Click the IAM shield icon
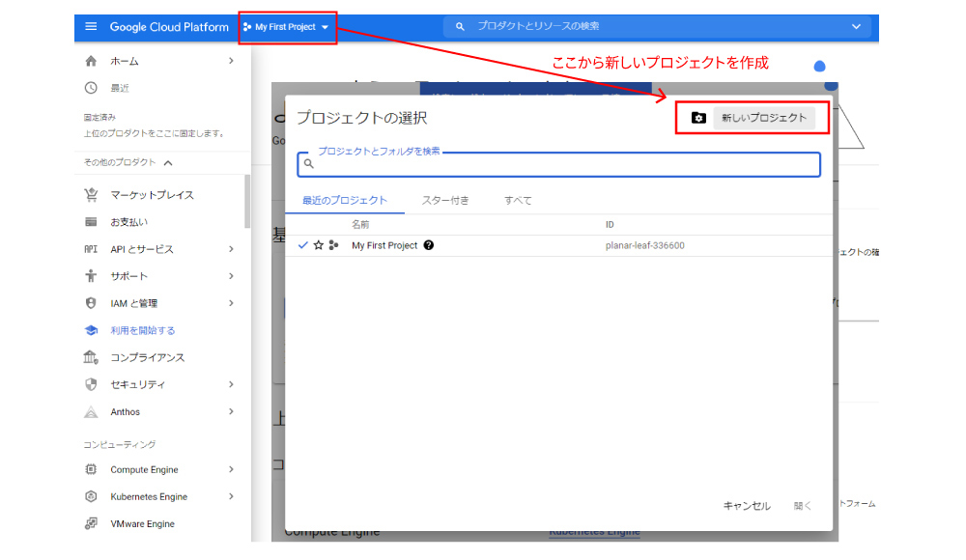966x560 pixels. [91, 303]
